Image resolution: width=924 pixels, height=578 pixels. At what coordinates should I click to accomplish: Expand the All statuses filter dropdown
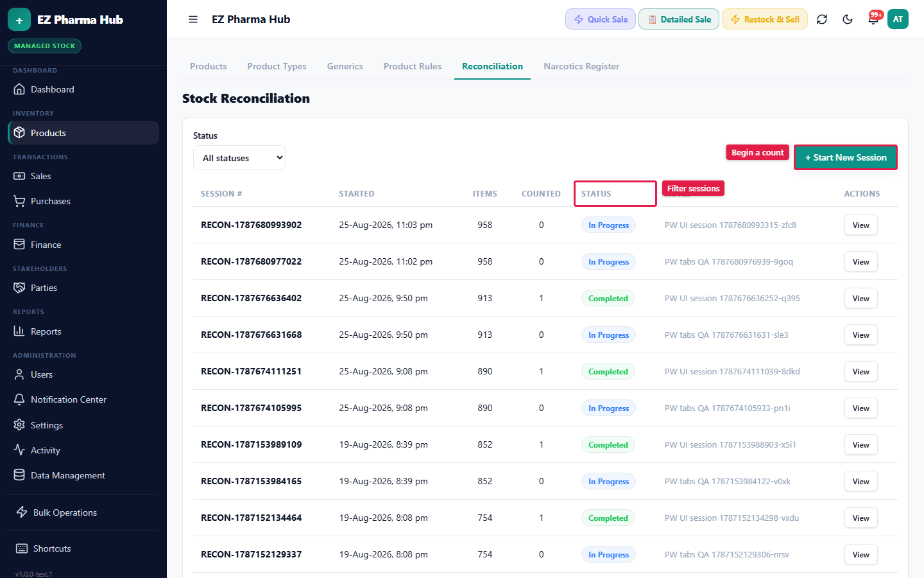pos(239,158)
